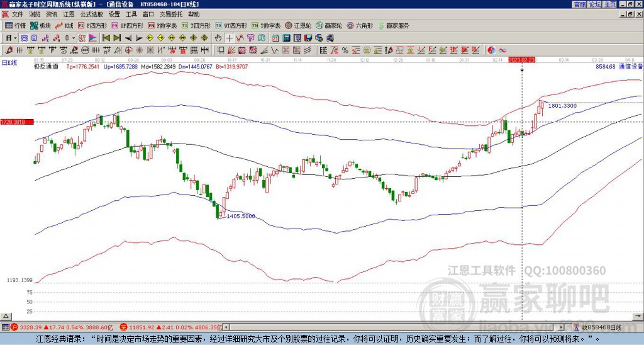
Task: Open the 赢家轮 tool
Action: pos(329,25)
